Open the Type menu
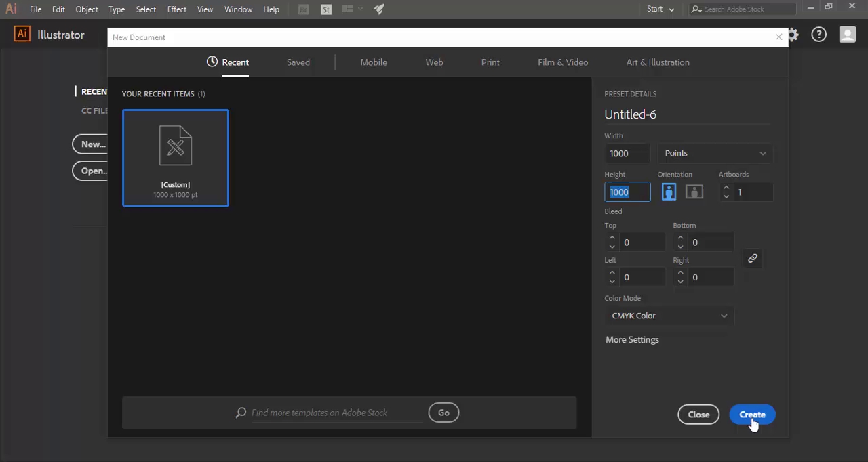Image resolution: width=868 pixels, height=462 pixels. click(117, 9)
